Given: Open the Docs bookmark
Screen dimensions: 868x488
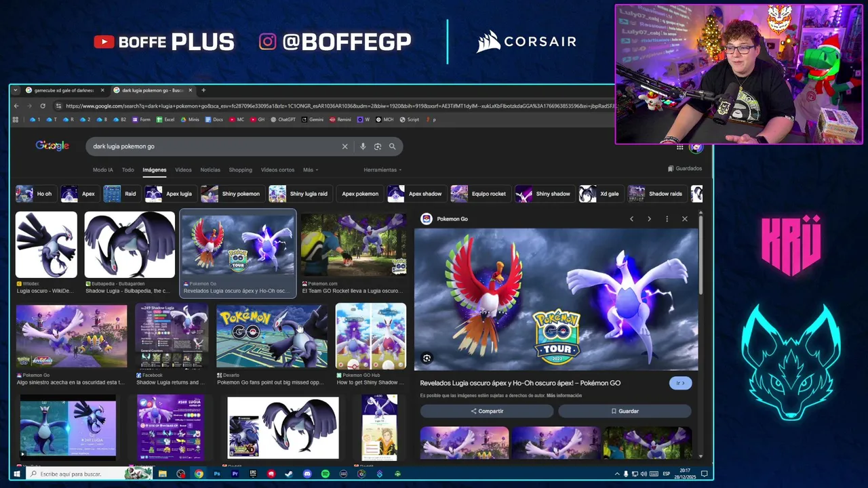Looking at the screenshot, I should tap(214, 119).
